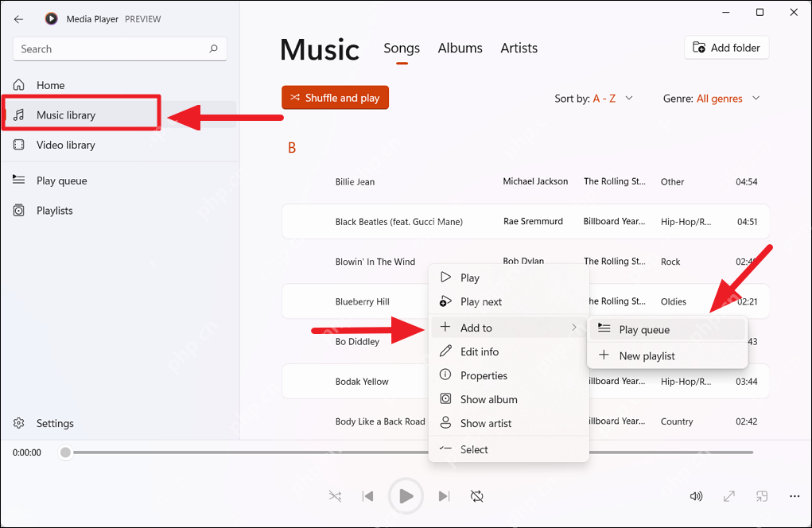
Task: Click the Music library note icon
Action: click(x=18, y=115)
